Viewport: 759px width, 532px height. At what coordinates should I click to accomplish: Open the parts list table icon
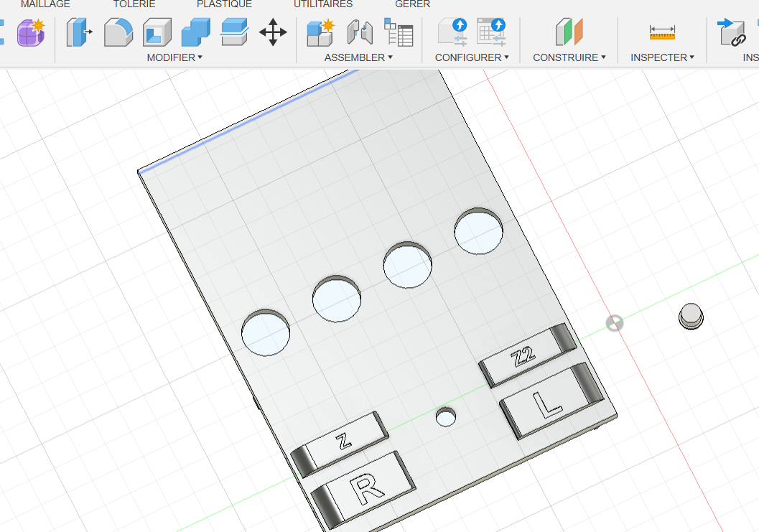click(399, 32)
